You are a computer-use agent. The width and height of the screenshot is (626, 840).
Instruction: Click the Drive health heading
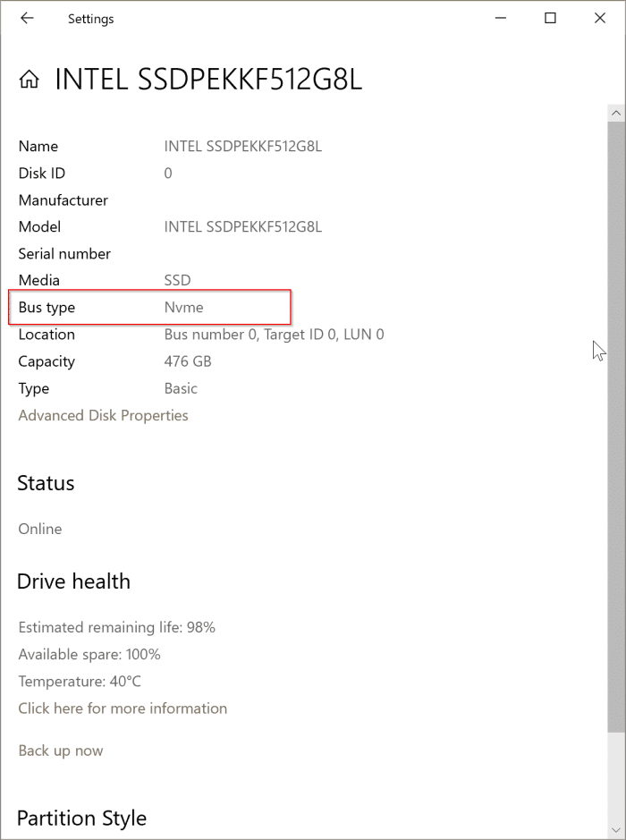tap(73, 581)
